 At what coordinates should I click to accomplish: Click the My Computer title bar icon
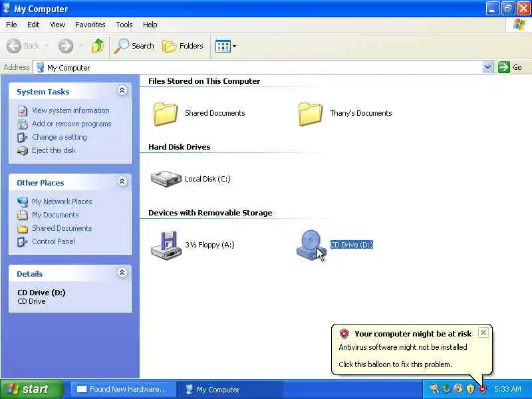(x=6, y=8)
